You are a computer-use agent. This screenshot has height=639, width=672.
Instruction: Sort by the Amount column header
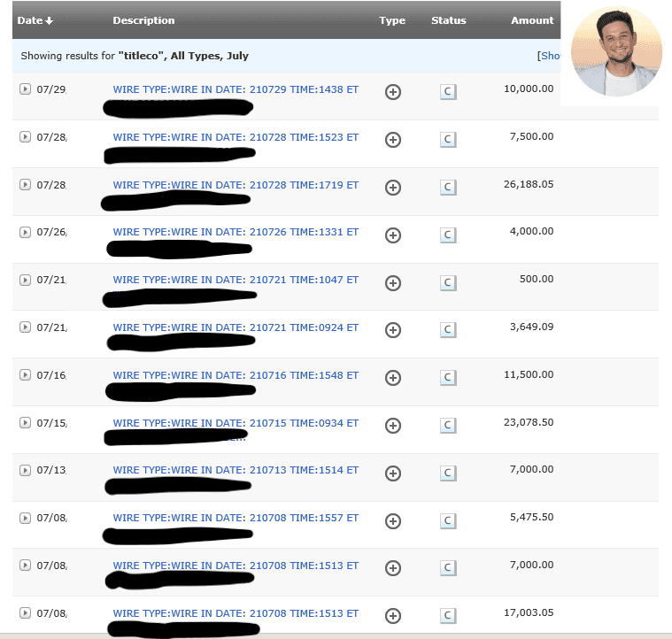pos(531,20)
